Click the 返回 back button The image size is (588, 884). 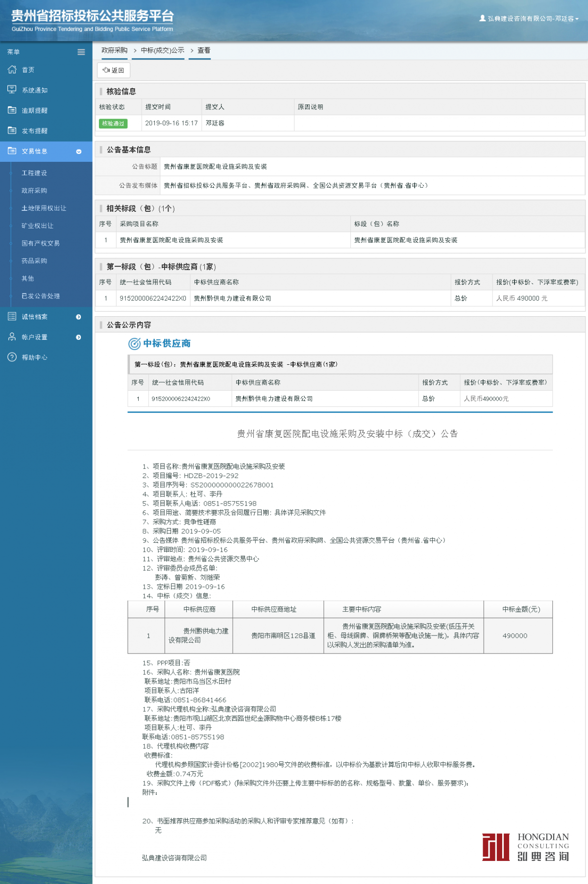[x=114, y=70]
